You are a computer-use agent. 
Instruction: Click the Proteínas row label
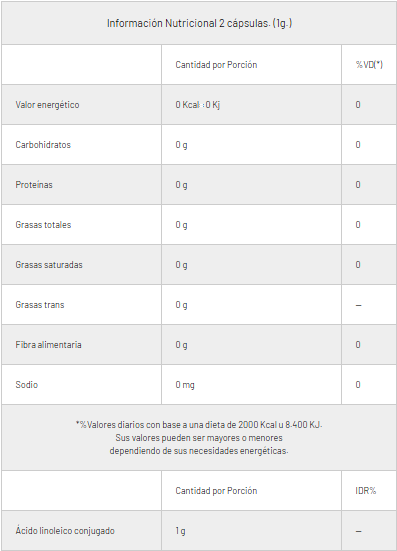click(x=34, y=185)
